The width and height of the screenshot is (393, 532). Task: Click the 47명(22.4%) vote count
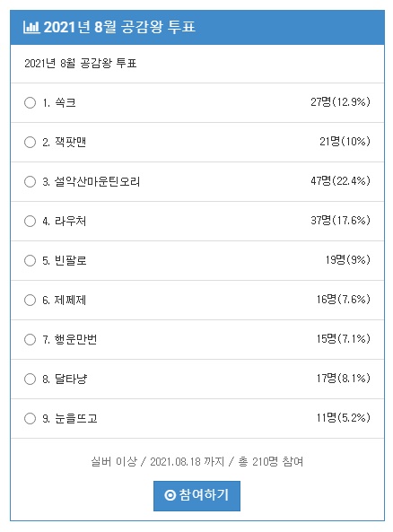340,181
